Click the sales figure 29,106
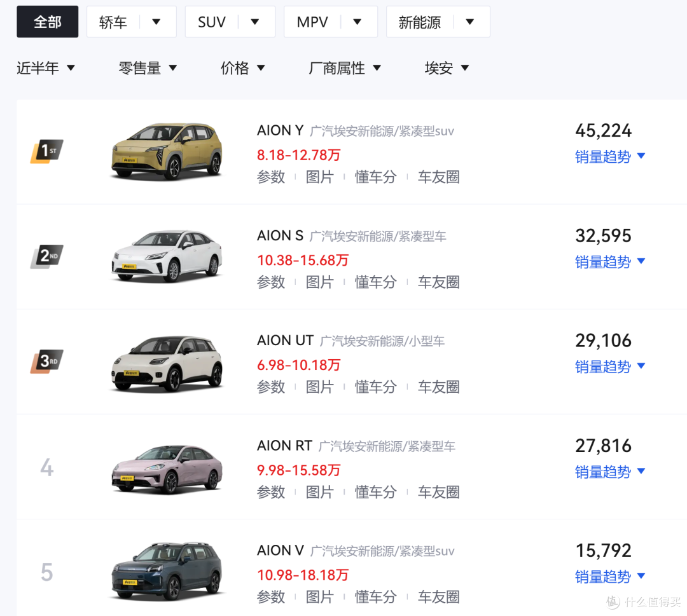This screenshot has height=616, width=687. click(603, 340)
